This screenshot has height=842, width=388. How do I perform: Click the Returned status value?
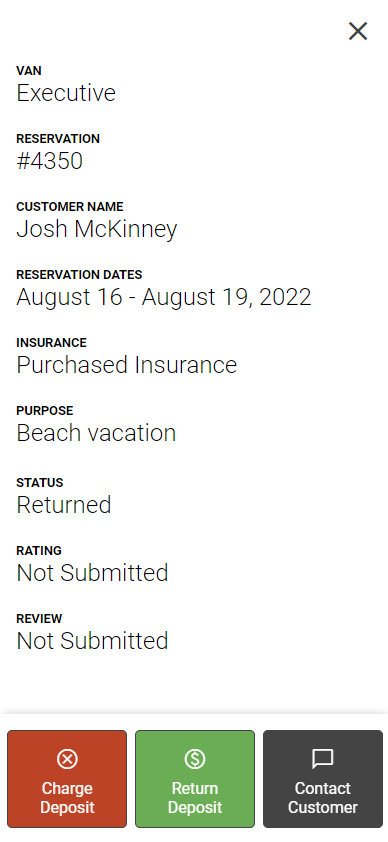pyautogui.click(x=64, y=505)
